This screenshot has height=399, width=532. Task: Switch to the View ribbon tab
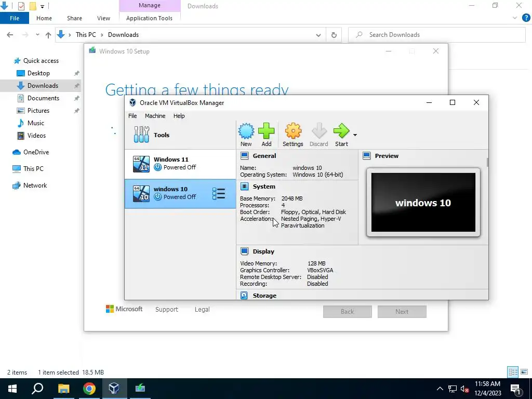[x=103, y=18]
